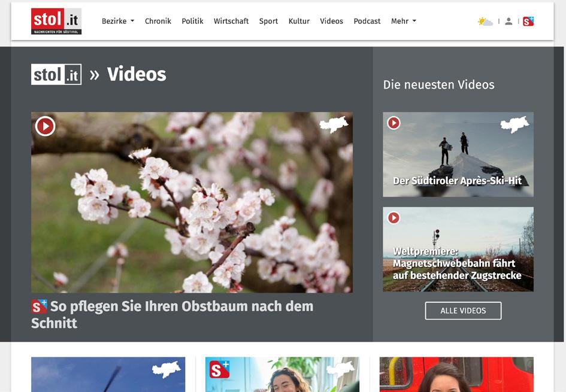566x392 pixels.
Task: Open the red train woman video card
Action: coord(456,374)
